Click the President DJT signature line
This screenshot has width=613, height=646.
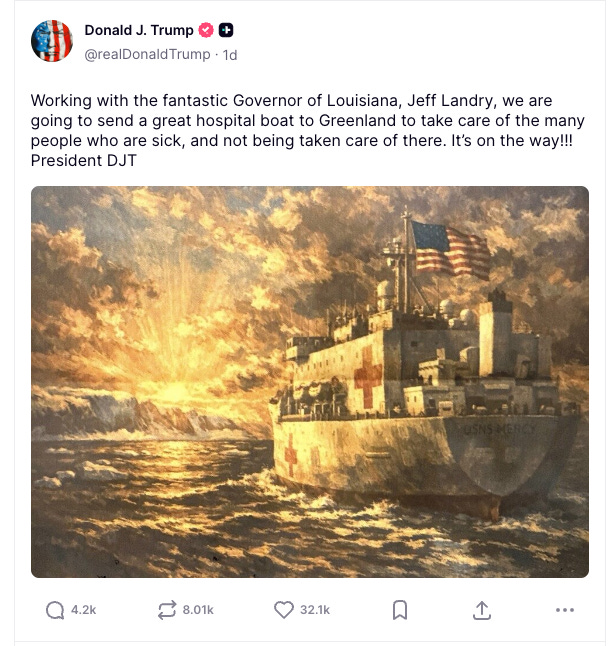pos(84,160)
